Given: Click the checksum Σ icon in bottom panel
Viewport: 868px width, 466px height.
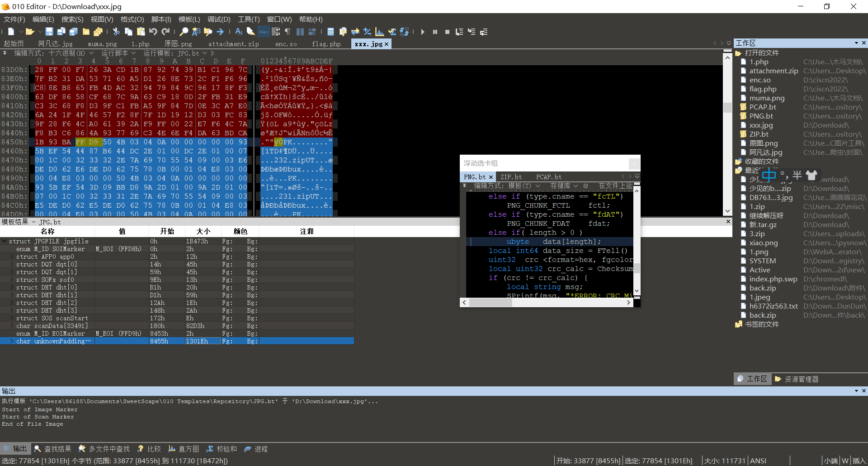Looking at the screenshot, I should point(210,448).
